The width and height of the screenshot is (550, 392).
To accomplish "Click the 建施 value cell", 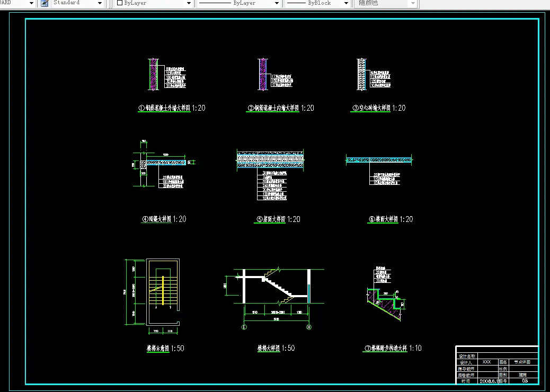I will 522,375.
